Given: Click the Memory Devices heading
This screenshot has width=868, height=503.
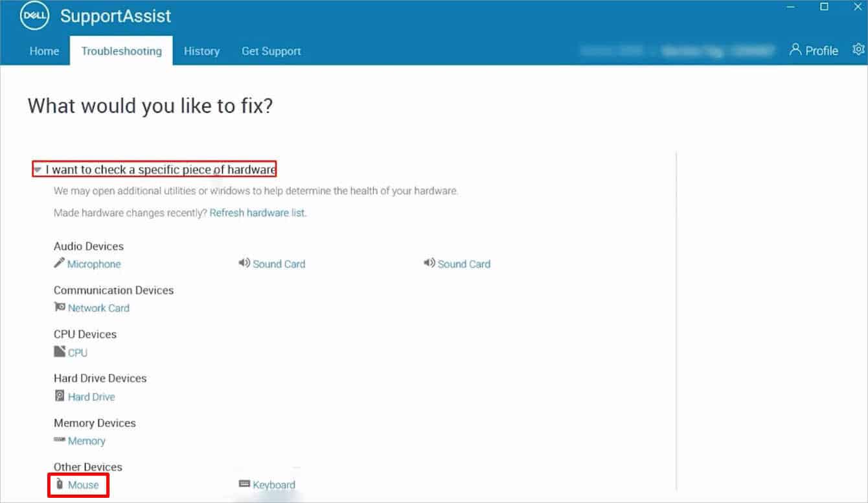Looking at the screenshot, I should (95, 423).
